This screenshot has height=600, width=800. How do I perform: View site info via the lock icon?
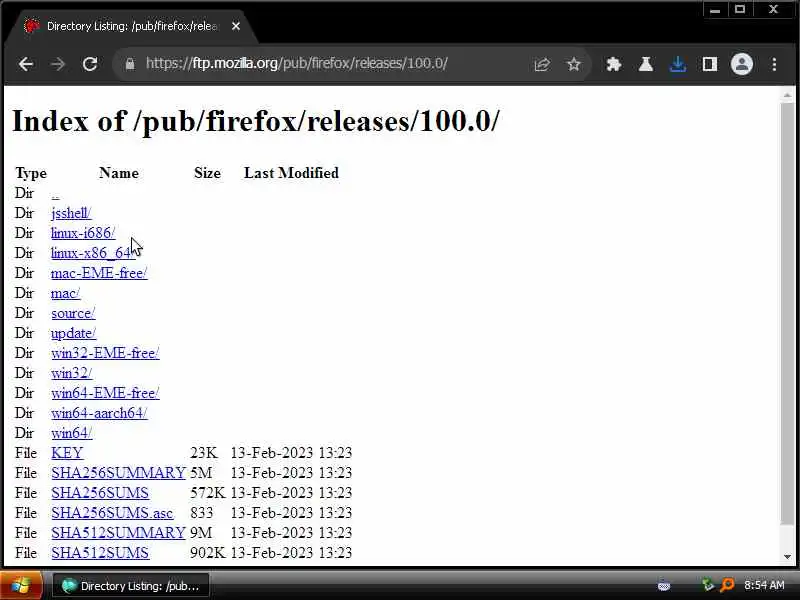[130, 64]
